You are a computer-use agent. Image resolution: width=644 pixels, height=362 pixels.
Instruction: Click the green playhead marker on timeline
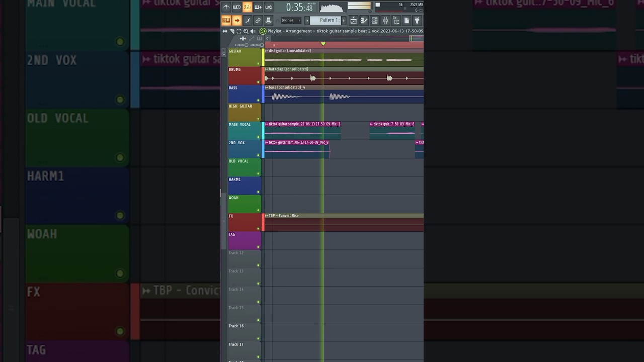pyautogui.click(x=324, y=44)
